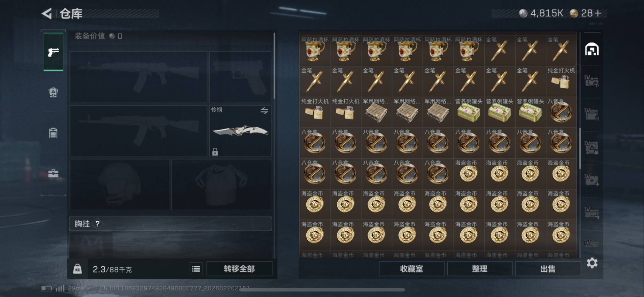This screenshot has height=297, width=644.
Task: Add currency with the plus next to 28
Action: point(598,13)
